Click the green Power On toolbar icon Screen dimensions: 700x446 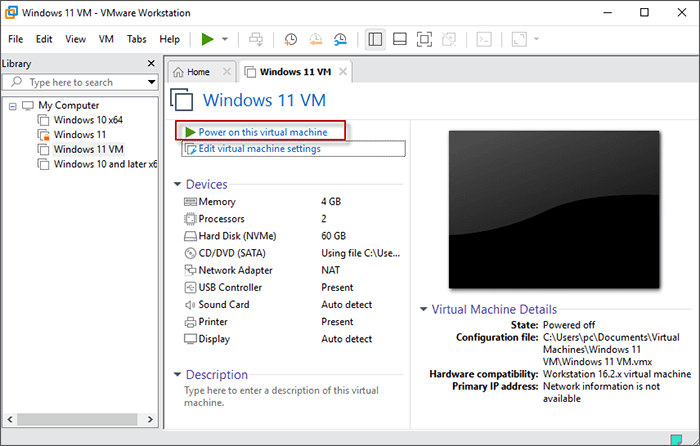pyautogui.click(x=207, y=39)
